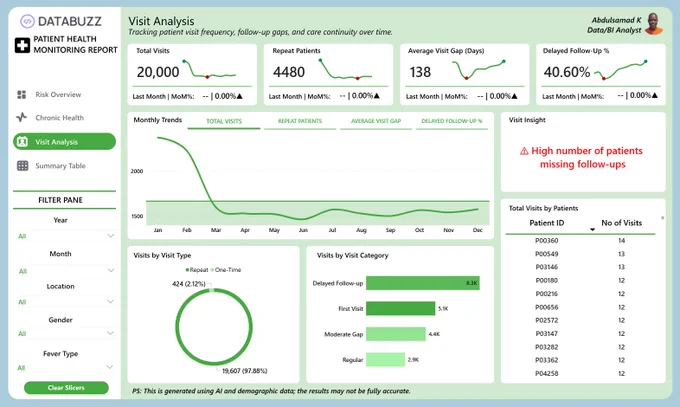Click the donut chart Repeat segment
This screenshot has height=407, width=680.
pos(213,363)
